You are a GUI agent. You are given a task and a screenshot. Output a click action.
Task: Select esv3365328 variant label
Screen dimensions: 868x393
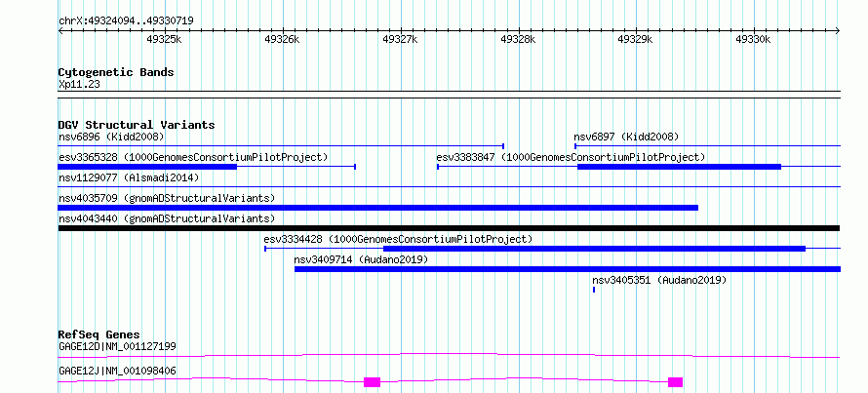(193, 157)
